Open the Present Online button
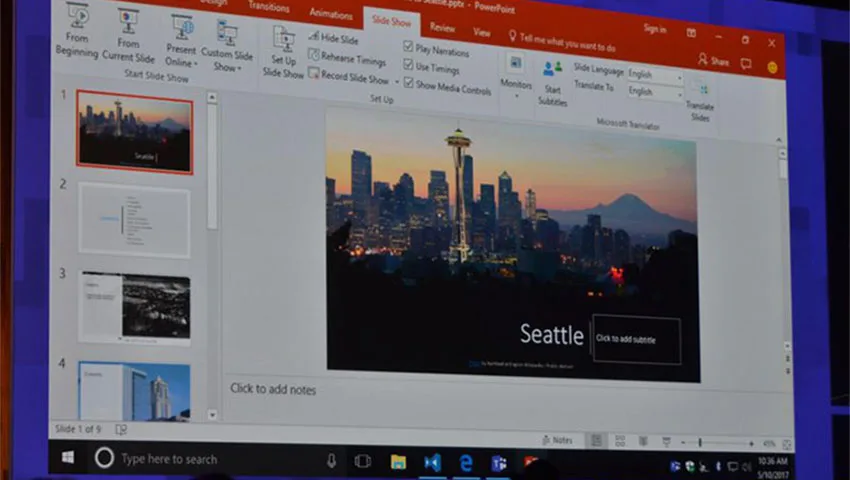The height and width of the screenshot is (480, 850). [181, 42]
